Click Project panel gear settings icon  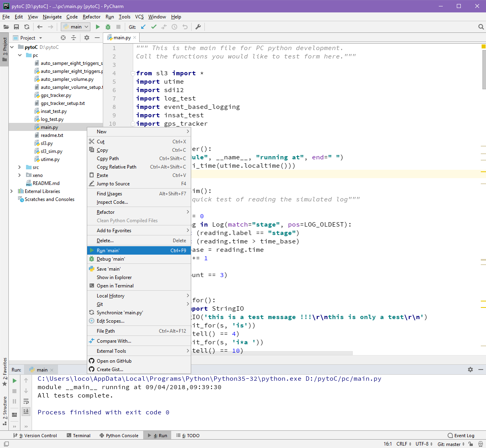point(87,38)
